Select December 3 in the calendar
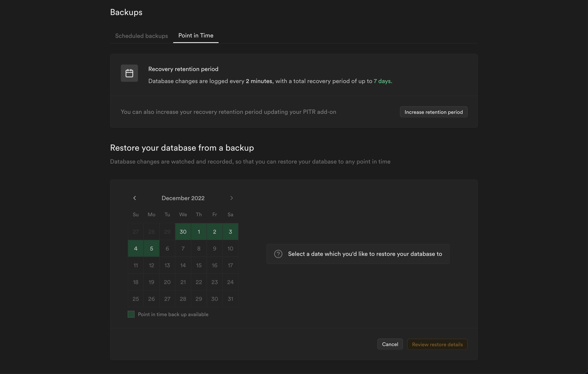This screenshot has width=588, height=374. [230, 232]
